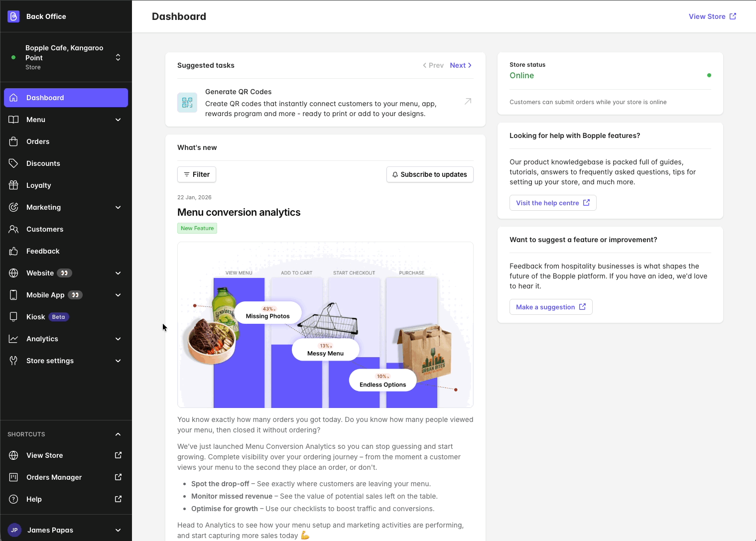
Task: Expand the Analytics section chevron
Action: (x=118, y=339)
